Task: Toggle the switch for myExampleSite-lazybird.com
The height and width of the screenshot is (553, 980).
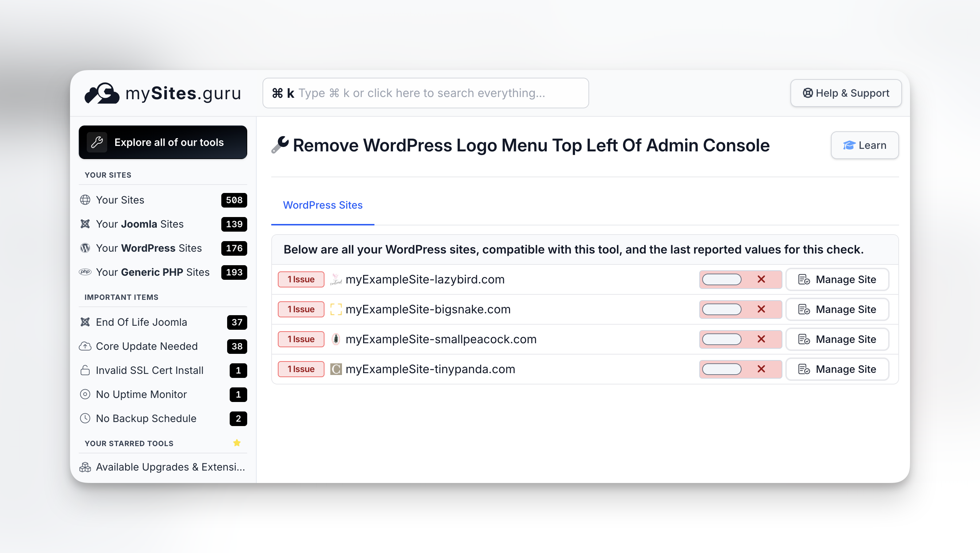Action: pos(722,279)
